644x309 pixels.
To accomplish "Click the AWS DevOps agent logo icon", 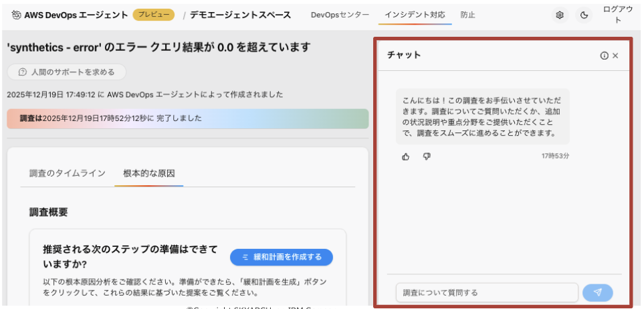I will 16,15.
